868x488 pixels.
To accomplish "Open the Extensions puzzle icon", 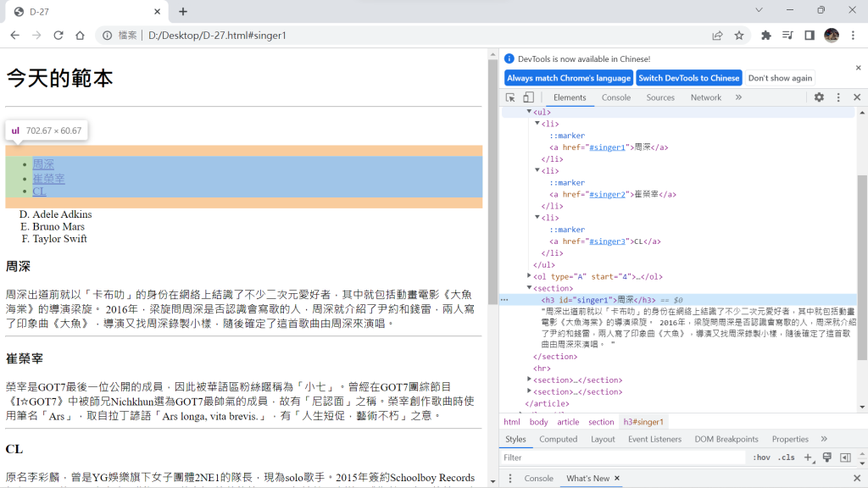I will click(766, 36).
